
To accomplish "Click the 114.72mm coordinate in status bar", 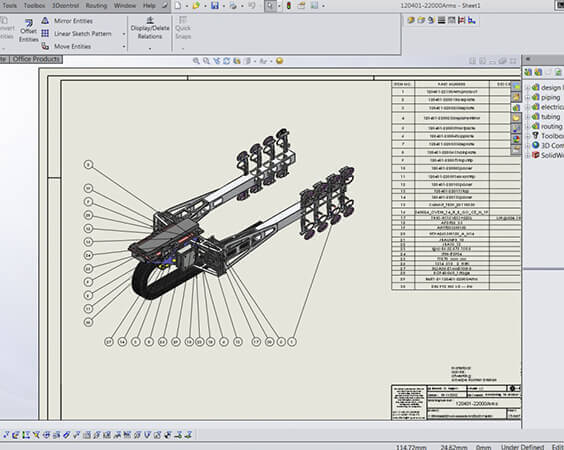I will [411, 447].
